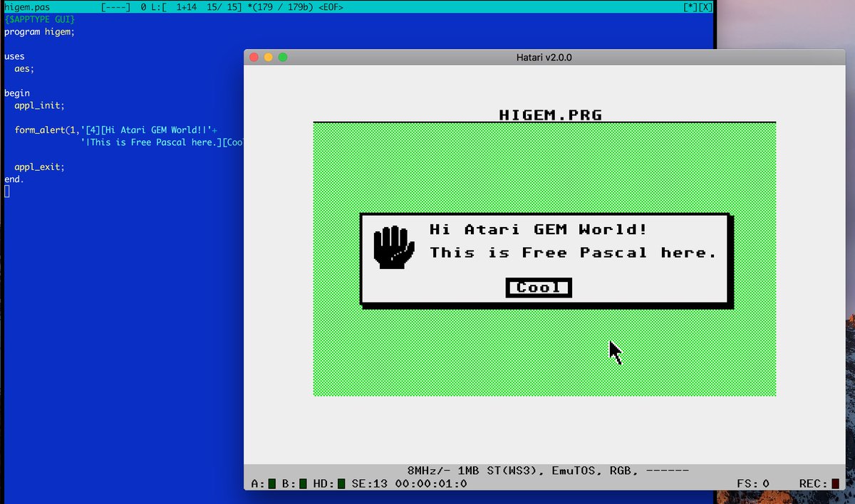The height and width of the screenshot is (504, 855).
Task: Click the [X] close marker in editor
Action: (705, 6)
